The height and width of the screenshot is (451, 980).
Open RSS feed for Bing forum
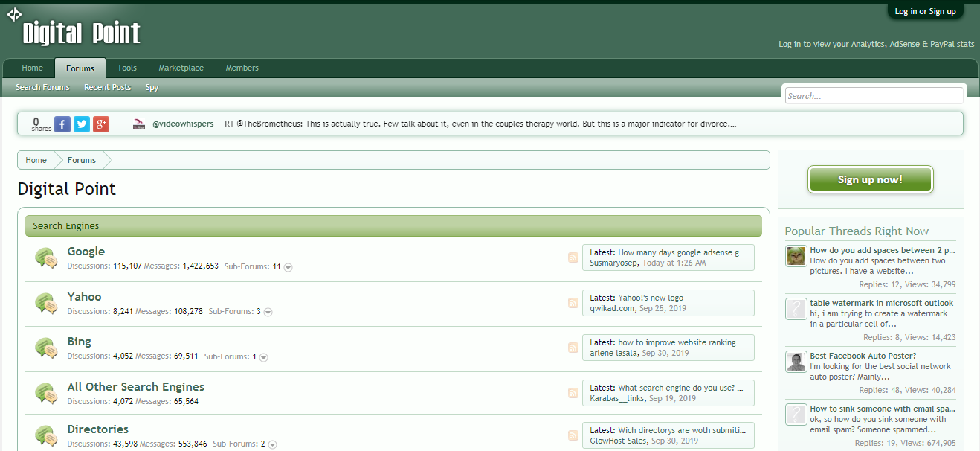click(573, 348)
